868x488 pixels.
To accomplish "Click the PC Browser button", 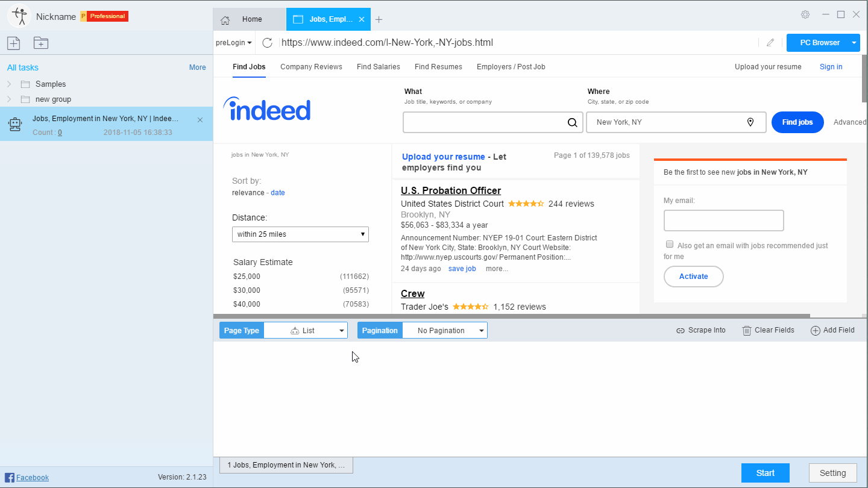I will click(x=819, y=43).
